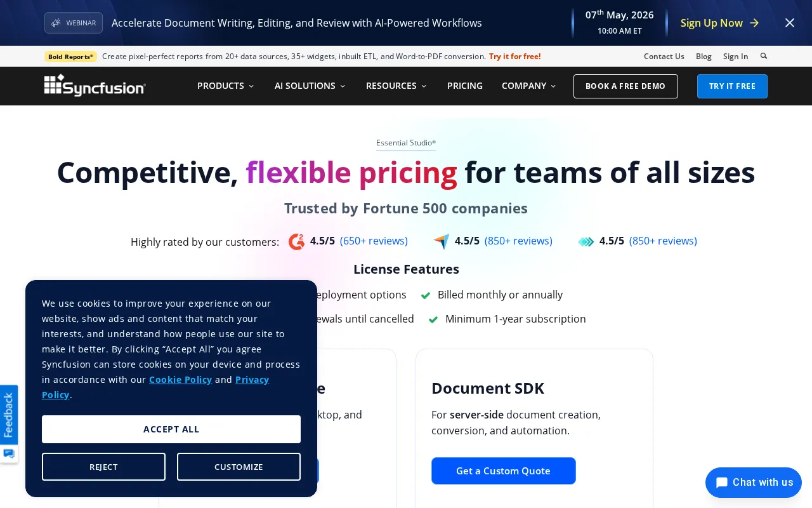Screen dimensions: 812x508
Task: Click Get a Custom Quote for Document SDK
Action: tap(504, 471)
